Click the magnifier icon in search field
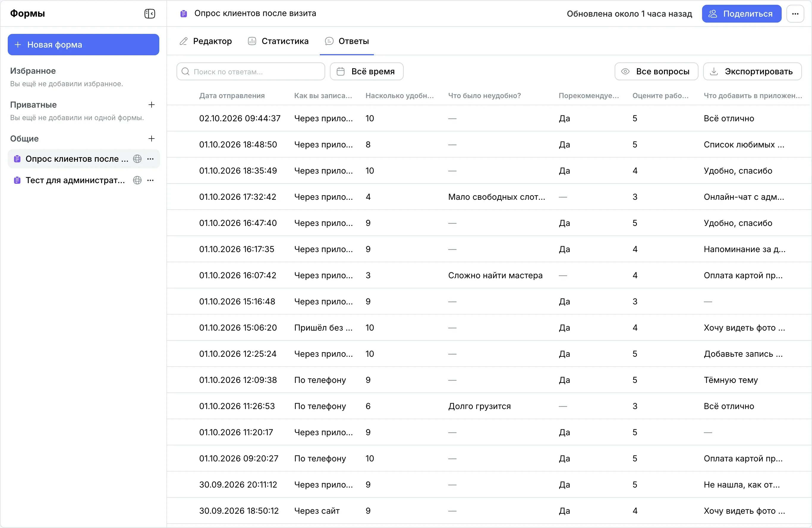 pyautogui.click(x=185, y=71)
